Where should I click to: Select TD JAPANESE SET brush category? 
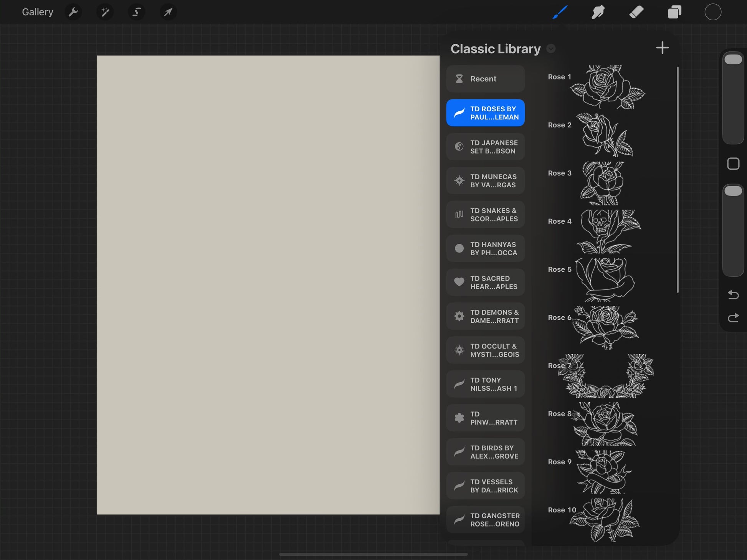(x=485, y=147)
